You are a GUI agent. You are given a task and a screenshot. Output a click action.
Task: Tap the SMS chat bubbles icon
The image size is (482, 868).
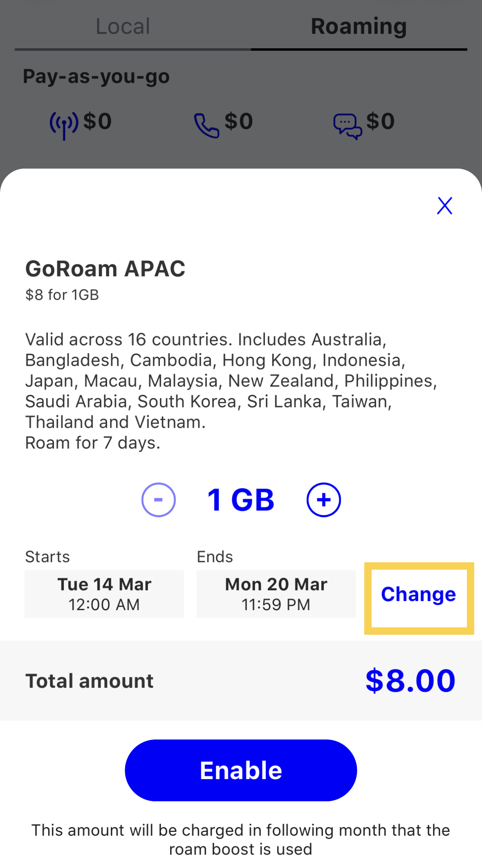point(347,125)
